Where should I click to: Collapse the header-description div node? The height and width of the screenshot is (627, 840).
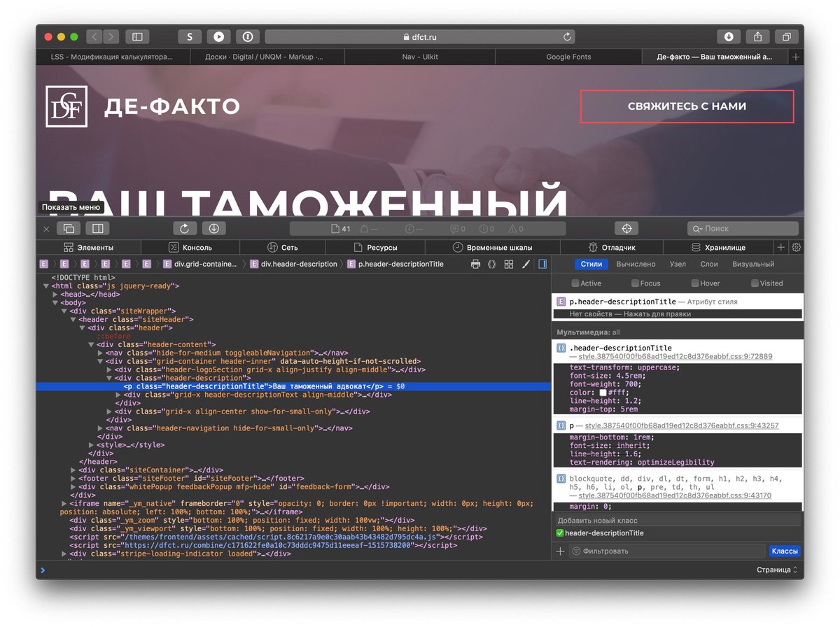pos(109,378)
